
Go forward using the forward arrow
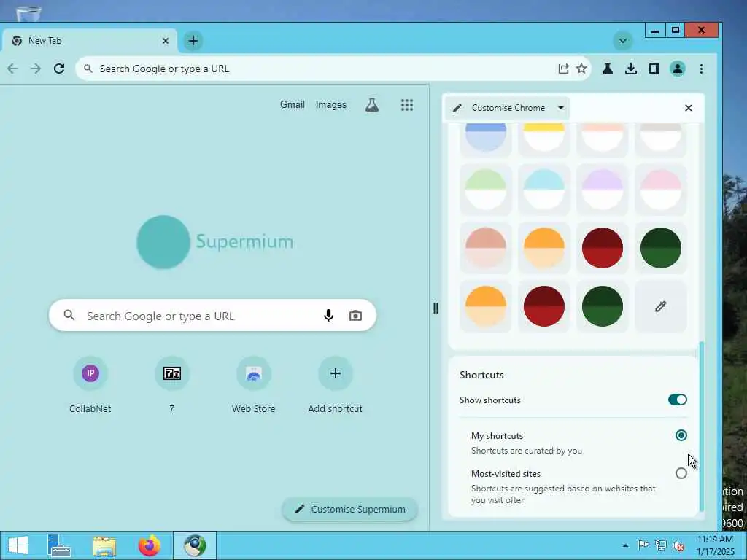(x=36, y=69)
